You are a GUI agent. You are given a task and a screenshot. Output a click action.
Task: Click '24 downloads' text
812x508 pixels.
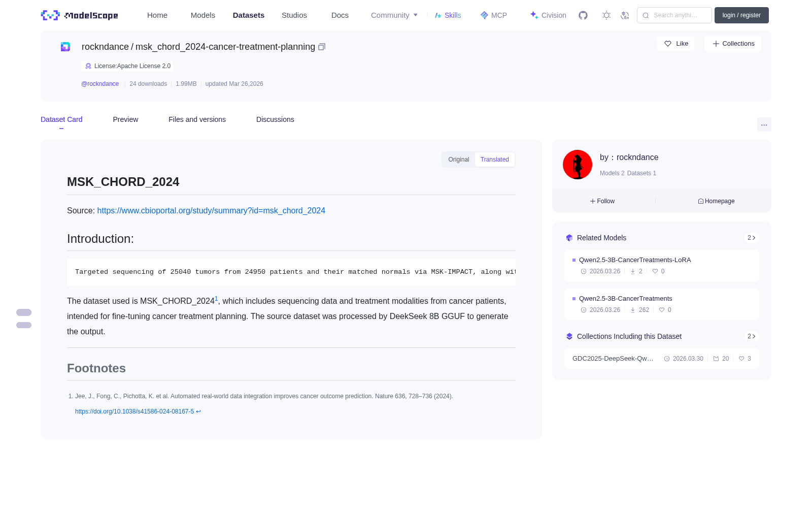click(x=148, y=84)
